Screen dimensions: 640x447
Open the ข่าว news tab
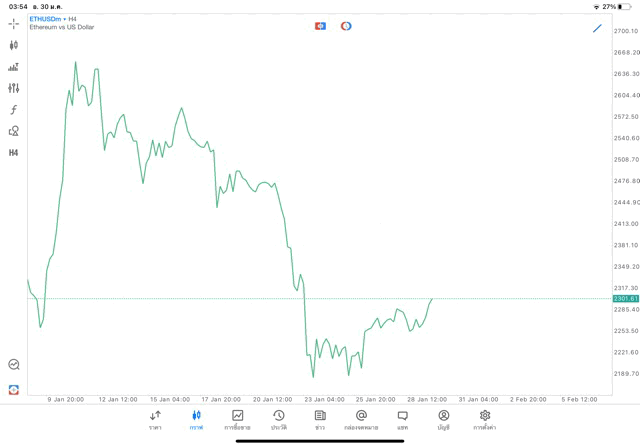[x=320, y=420]
